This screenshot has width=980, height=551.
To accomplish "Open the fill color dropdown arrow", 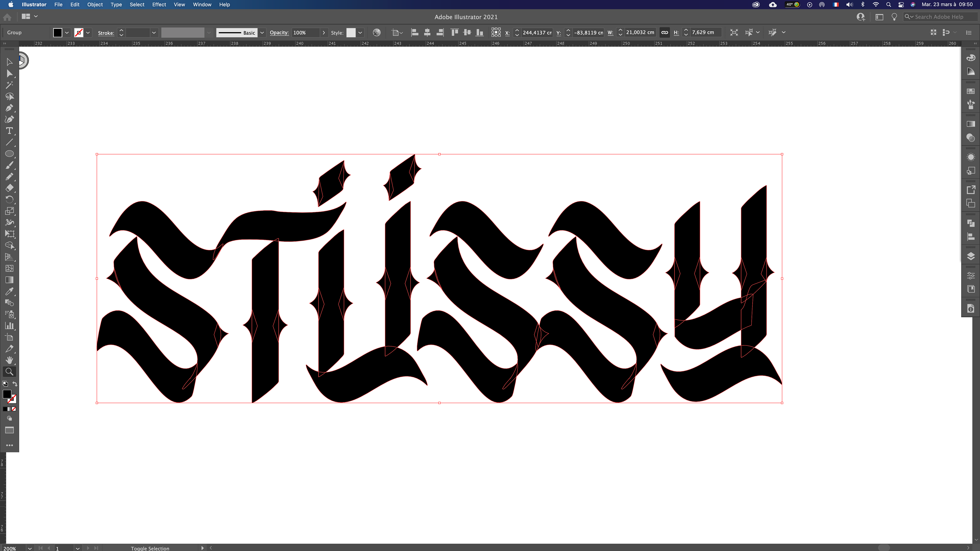I will coord(67,33).
